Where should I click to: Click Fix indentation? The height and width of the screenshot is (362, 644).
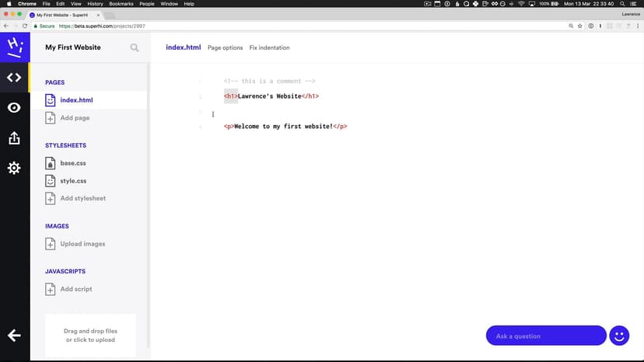269,48
